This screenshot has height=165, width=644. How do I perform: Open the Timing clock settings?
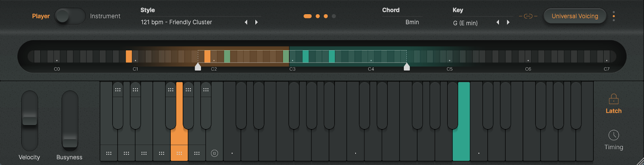[613, 135]
